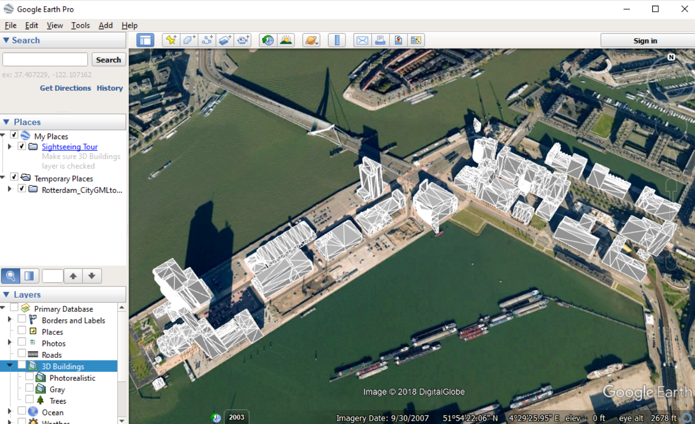Uncheck the Temporary Places checkbox
Screen dimensions: 695x424
[x=14, y=177]
